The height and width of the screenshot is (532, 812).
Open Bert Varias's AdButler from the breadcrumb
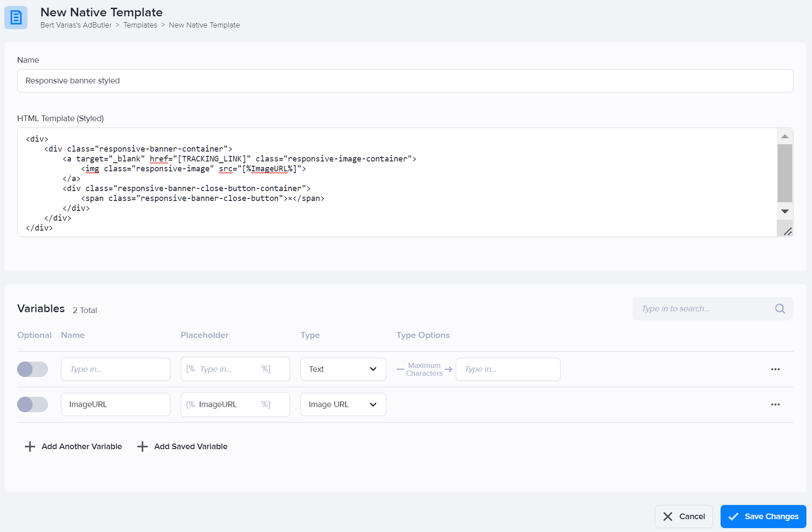(76, 25)
